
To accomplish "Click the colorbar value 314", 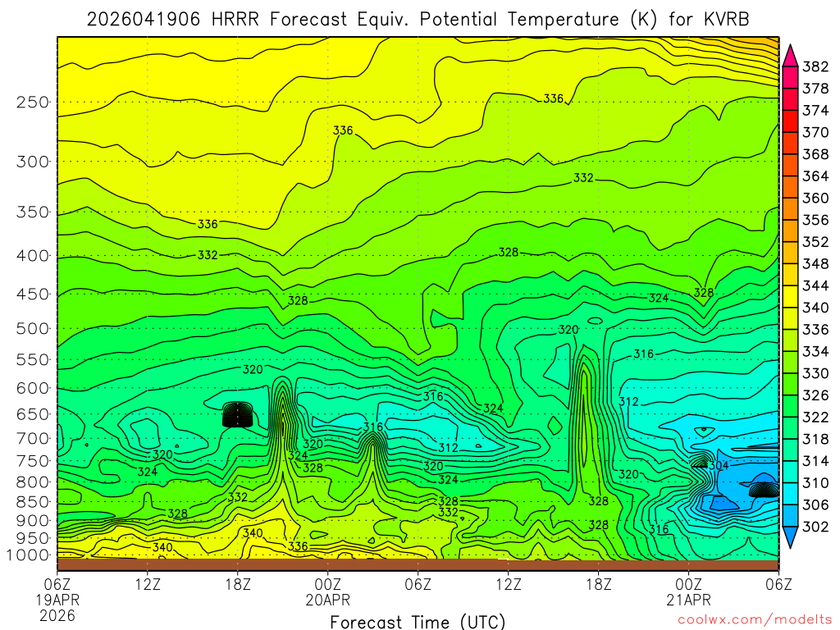I will pos(815,462).
